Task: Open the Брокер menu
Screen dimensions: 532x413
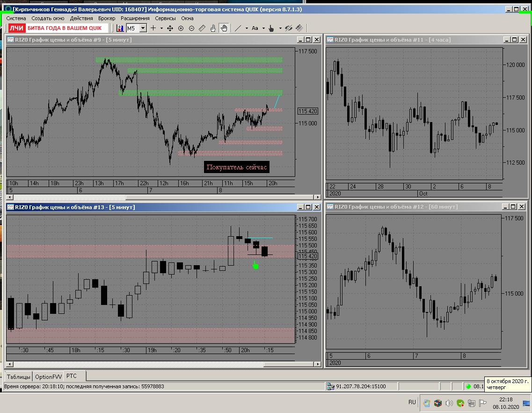Action: [107, 18]
